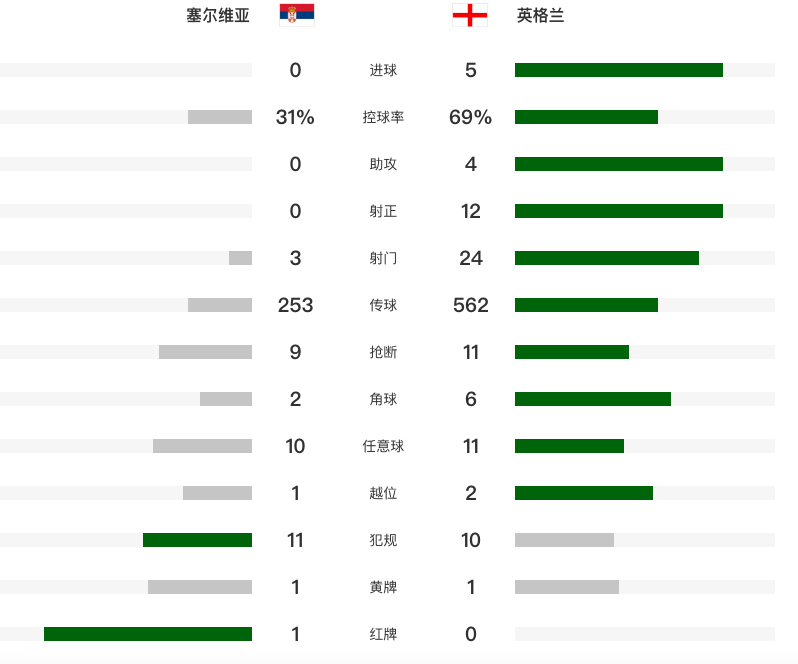The image size is (798, 664).
Task: Open the 英格兰 team name link
Action: 541,16
